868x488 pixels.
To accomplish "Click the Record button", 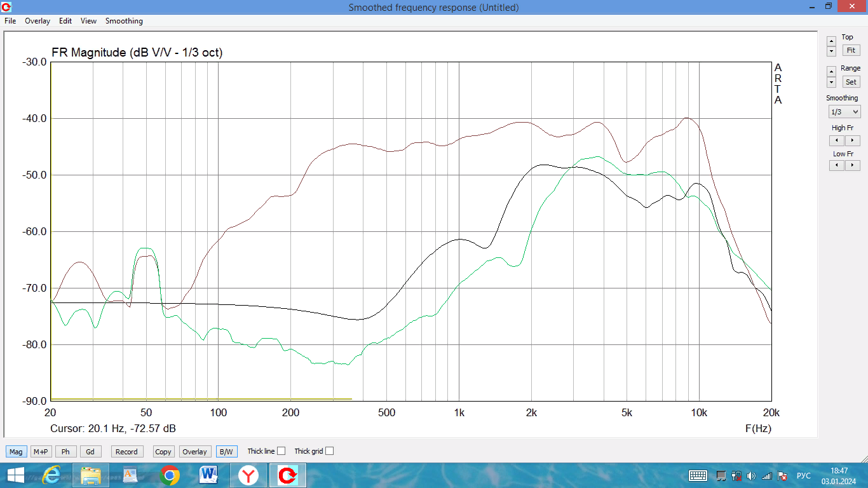I will (126, 452).
